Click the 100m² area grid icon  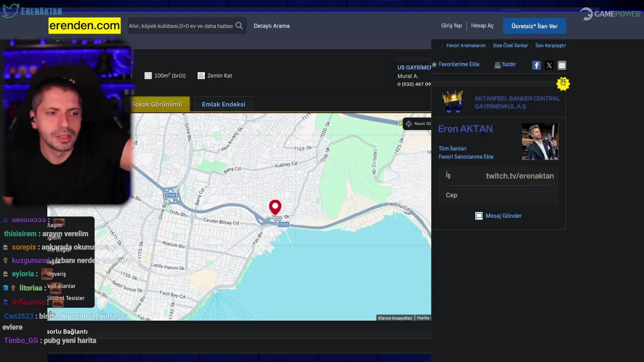(x=148, y=75)
